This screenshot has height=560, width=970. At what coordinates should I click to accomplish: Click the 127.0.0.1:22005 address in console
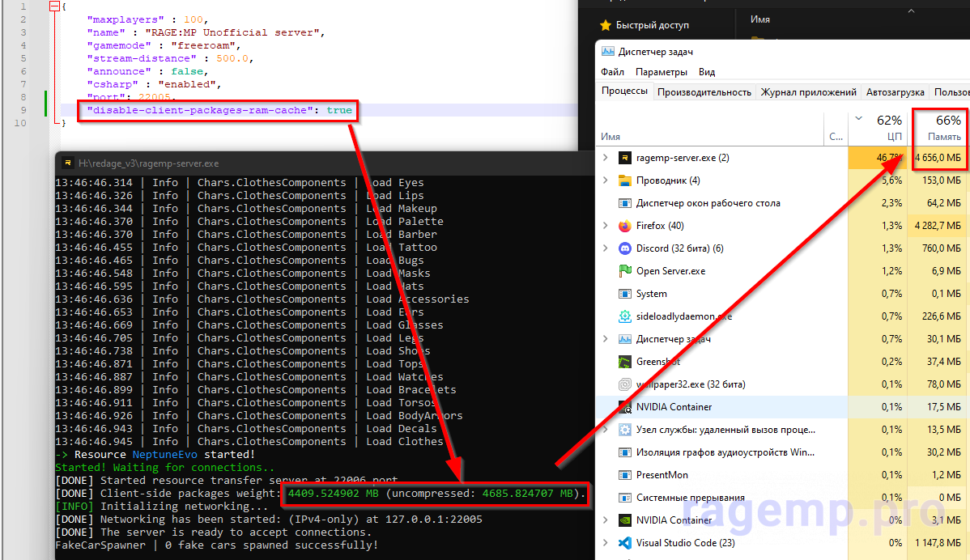(x=434, y=520)
